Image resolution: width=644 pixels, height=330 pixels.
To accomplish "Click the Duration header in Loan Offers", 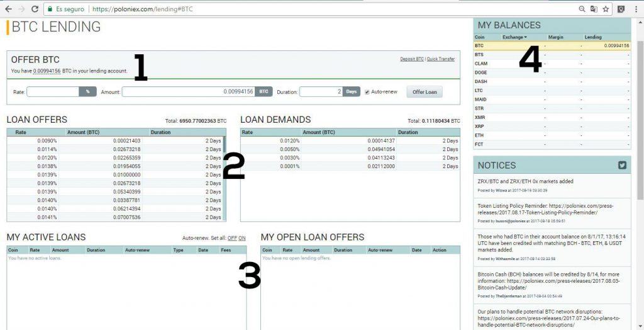I will click(160, 132).
